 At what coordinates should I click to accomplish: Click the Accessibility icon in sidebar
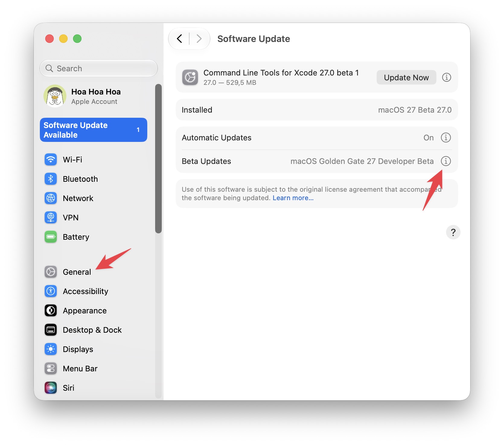click(51, 291)
